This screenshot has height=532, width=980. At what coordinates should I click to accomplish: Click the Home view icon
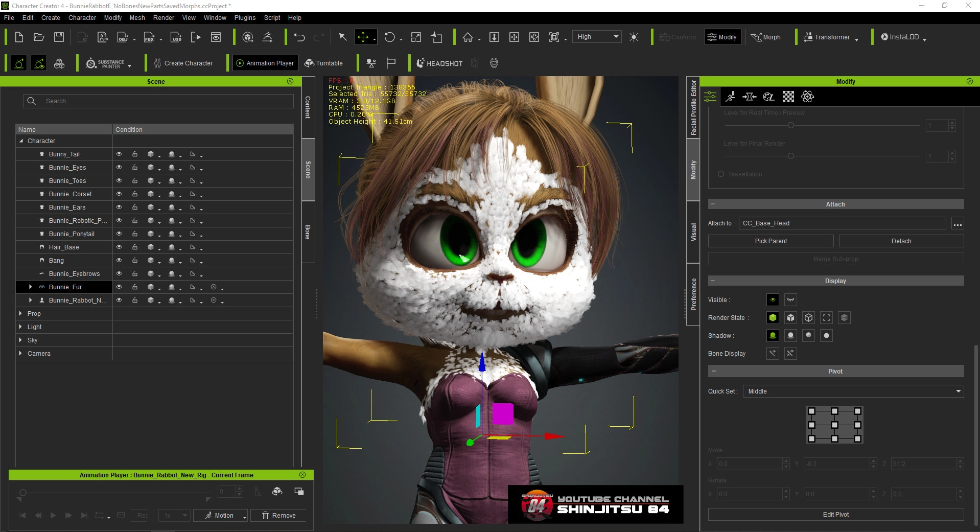(x=468, y=37)
